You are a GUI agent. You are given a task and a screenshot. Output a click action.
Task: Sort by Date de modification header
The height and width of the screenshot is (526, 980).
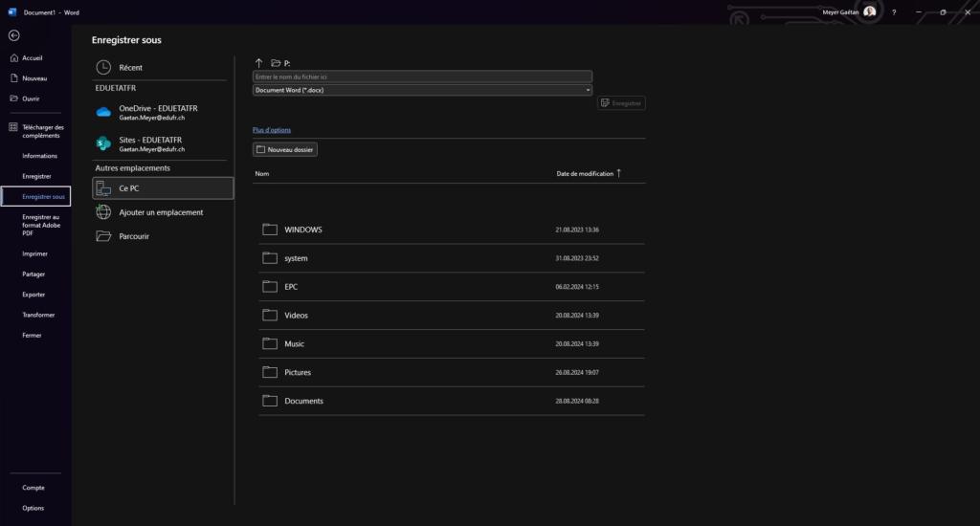click(585, 174)
